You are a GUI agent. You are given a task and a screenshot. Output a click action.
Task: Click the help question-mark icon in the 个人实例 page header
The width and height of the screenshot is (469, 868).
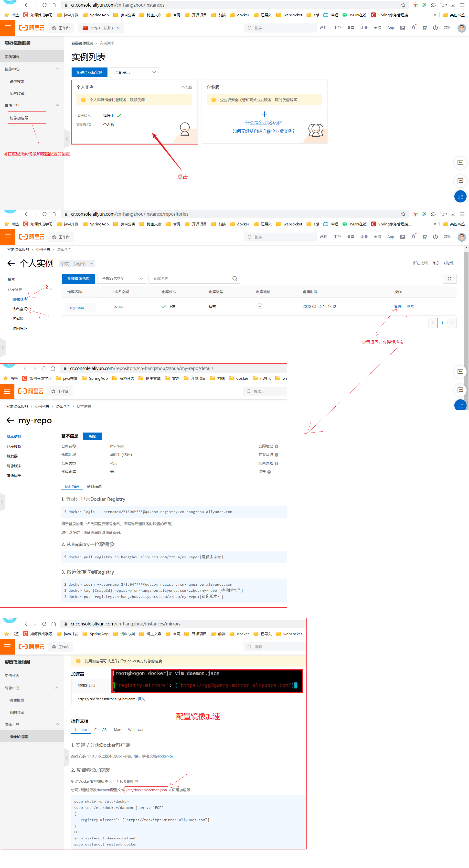[435, 237]
